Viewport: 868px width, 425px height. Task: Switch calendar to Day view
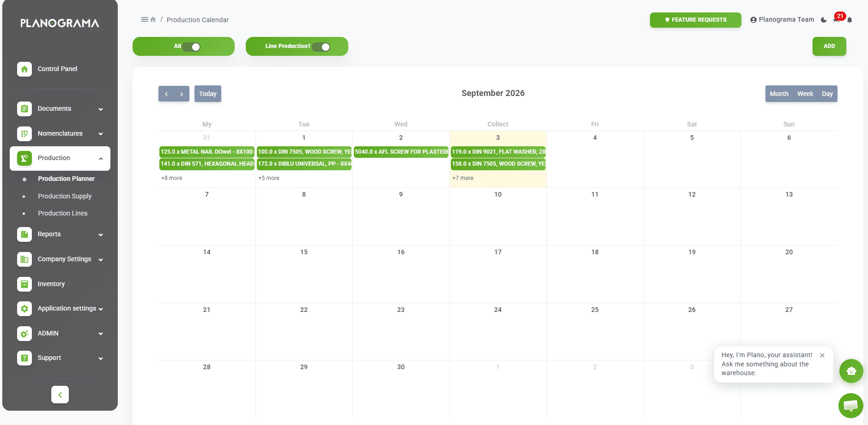point(827,94)
